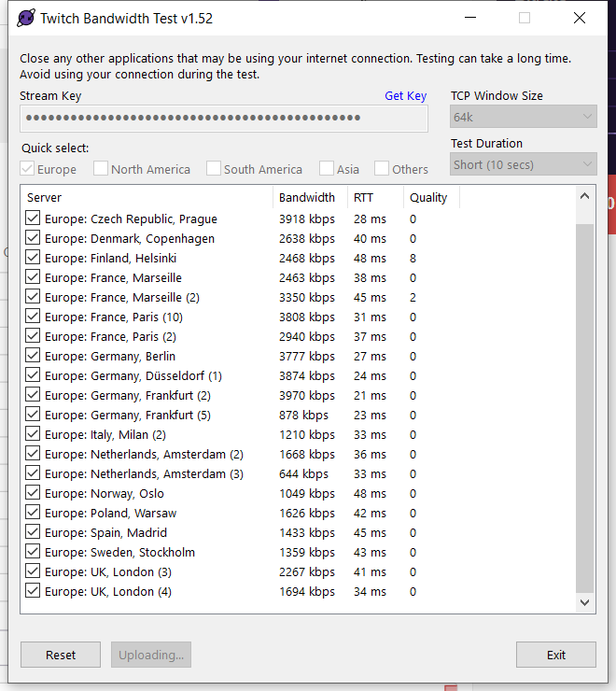Open the Get Key link

(405, 95)
